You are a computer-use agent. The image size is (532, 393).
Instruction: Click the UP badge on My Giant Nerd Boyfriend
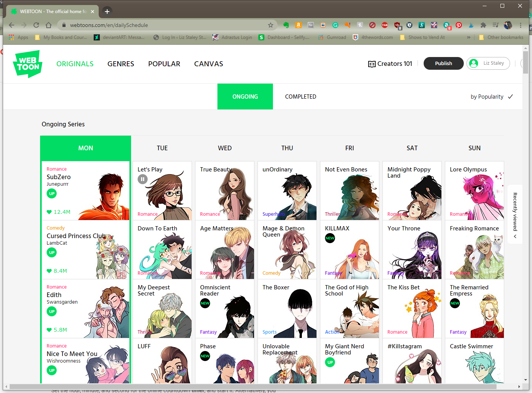(330, 362)
